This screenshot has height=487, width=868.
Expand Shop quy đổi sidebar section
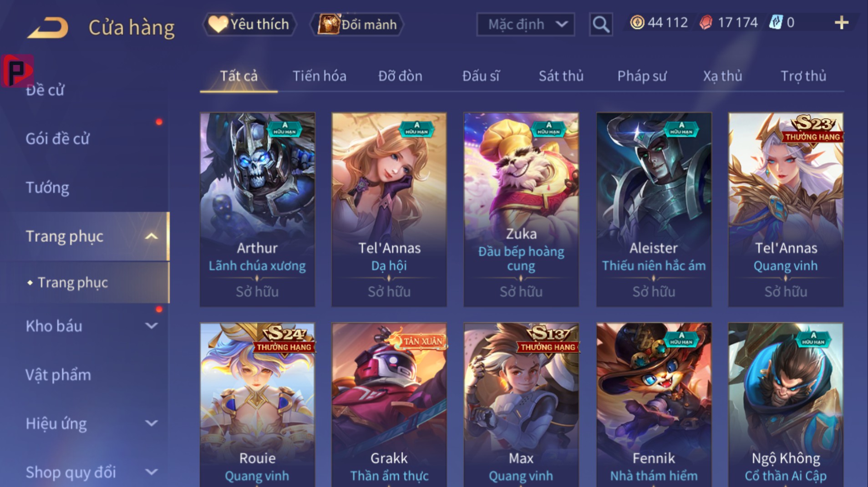click(152, 472)
